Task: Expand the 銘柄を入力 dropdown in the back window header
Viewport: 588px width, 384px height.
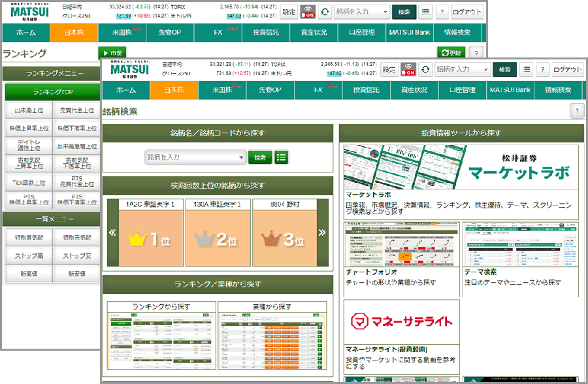Action: [385, 12]
